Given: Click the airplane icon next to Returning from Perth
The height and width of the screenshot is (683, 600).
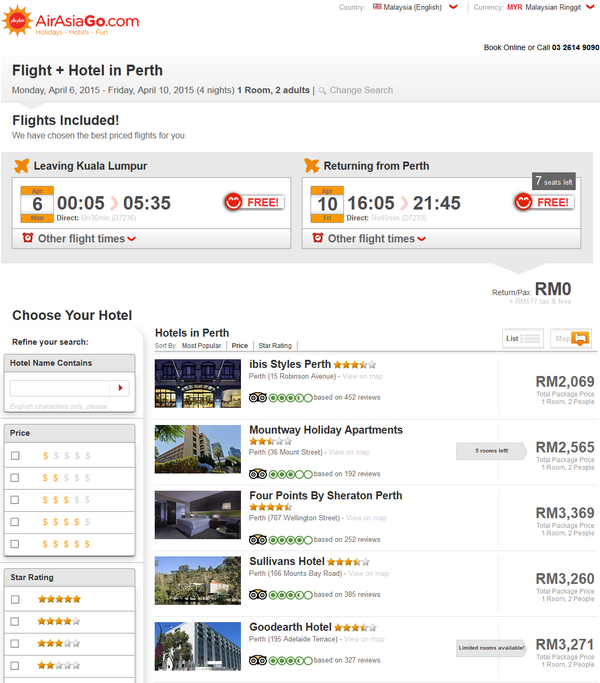Looking at the screenshot, I should 312,166.
